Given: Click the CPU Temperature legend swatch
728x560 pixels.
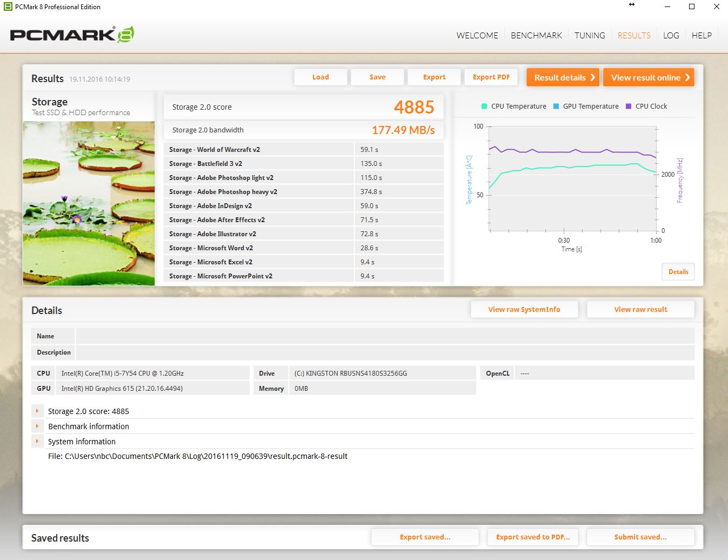Looking at the screenshot, I should [x=484, y=106].
